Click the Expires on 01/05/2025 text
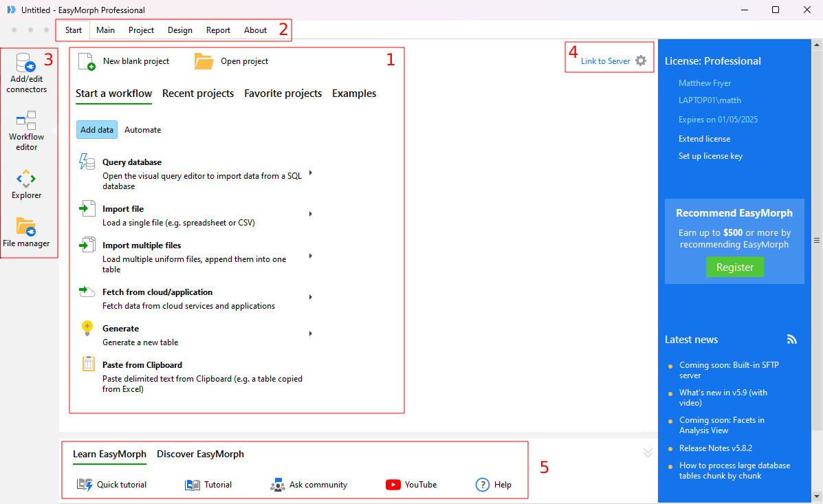Screen dimensions: 823x504 click(x=718, y=120)
